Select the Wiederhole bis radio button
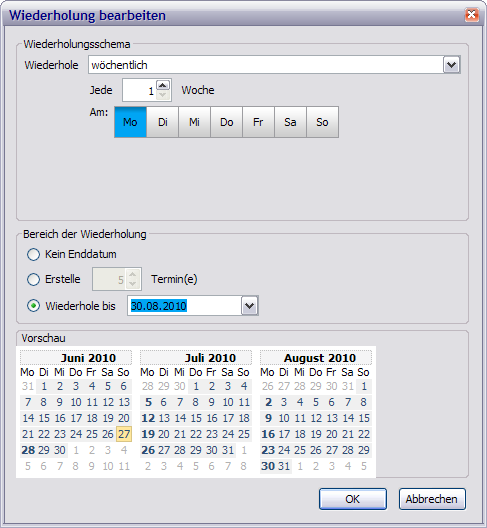 point(33,306)
